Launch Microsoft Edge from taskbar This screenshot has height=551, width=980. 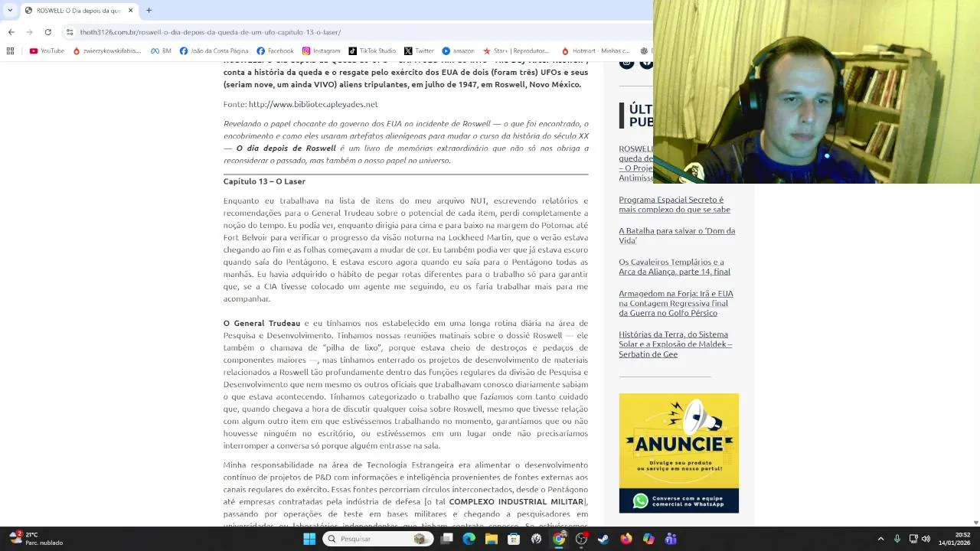click(469, 539)
